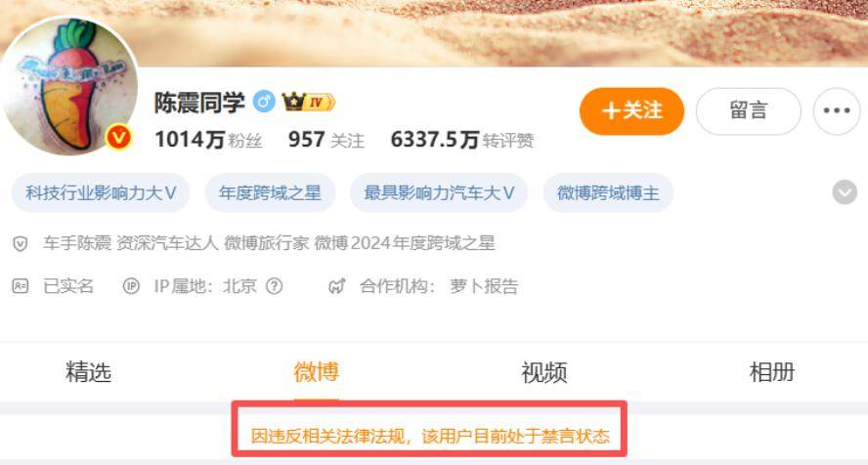Click the ID card icon beside 已实名
This screenshot has height=465, width=868.
tap(21, 286)
